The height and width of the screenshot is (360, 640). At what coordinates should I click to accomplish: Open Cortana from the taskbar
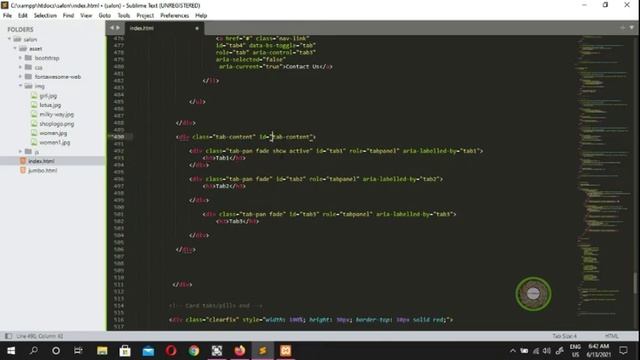pyautogui.click(x=56, y=351)
